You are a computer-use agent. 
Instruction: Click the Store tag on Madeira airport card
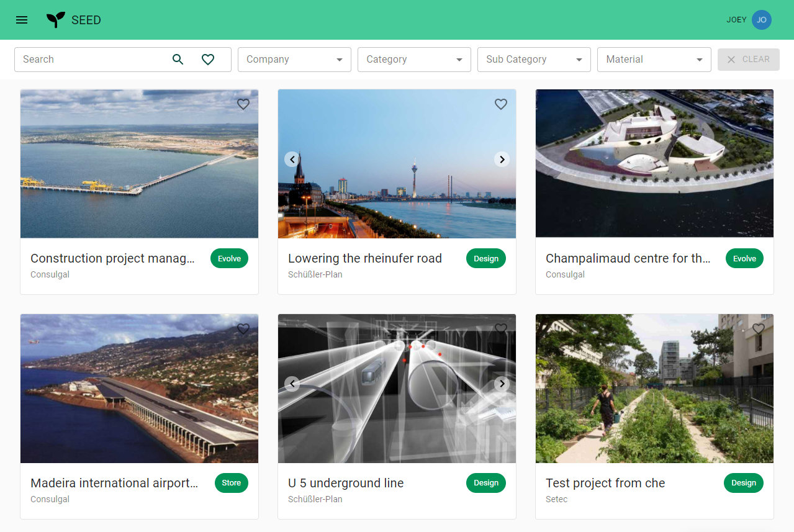[232, 483]
